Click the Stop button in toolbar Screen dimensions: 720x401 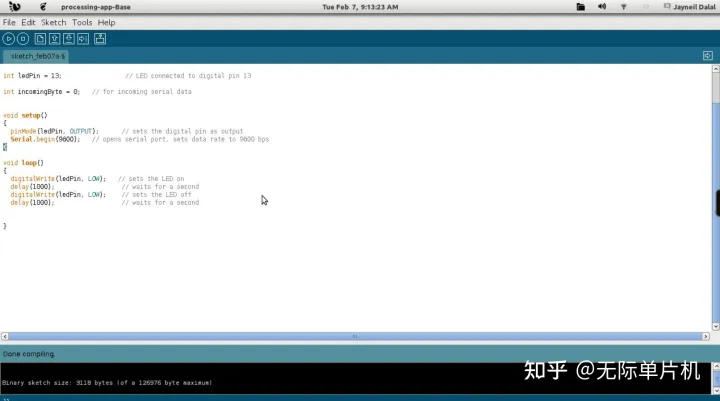tap(22, 39)
